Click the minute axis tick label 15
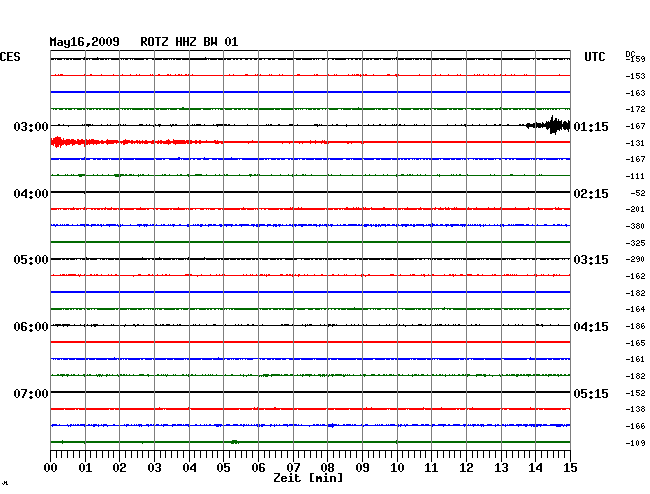 (570, 468)
